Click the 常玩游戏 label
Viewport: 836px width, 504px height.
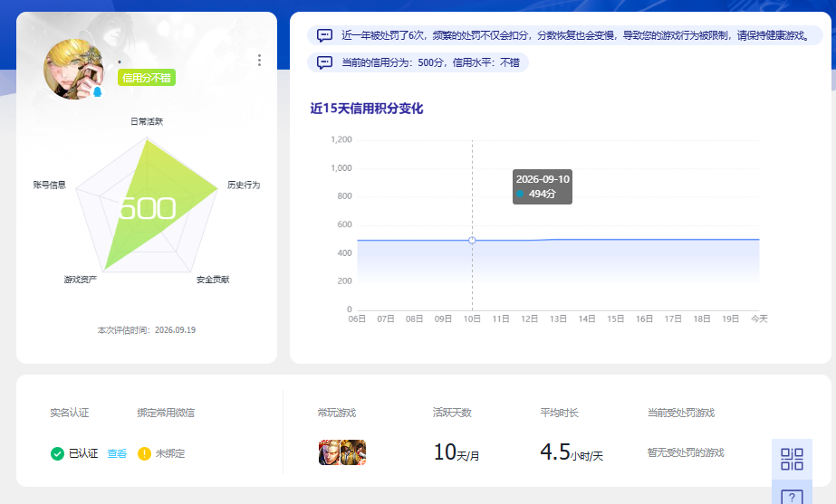point(336,413)
